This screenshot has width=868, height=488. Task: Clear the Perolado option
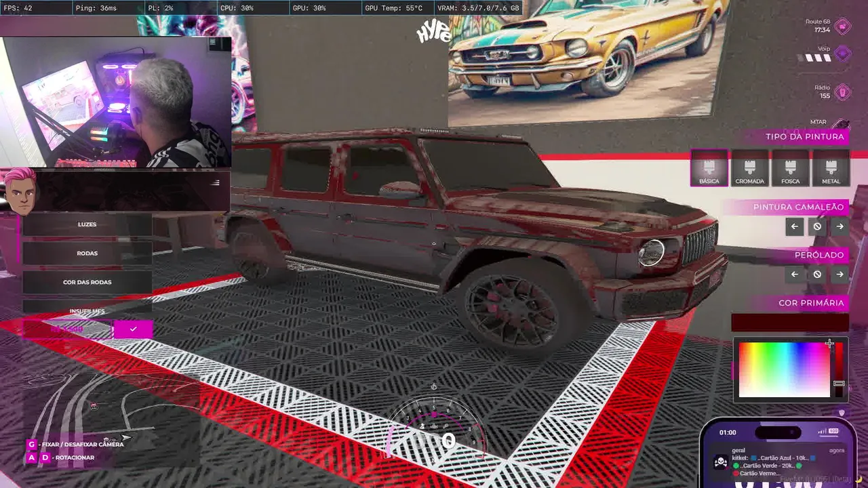817,274
